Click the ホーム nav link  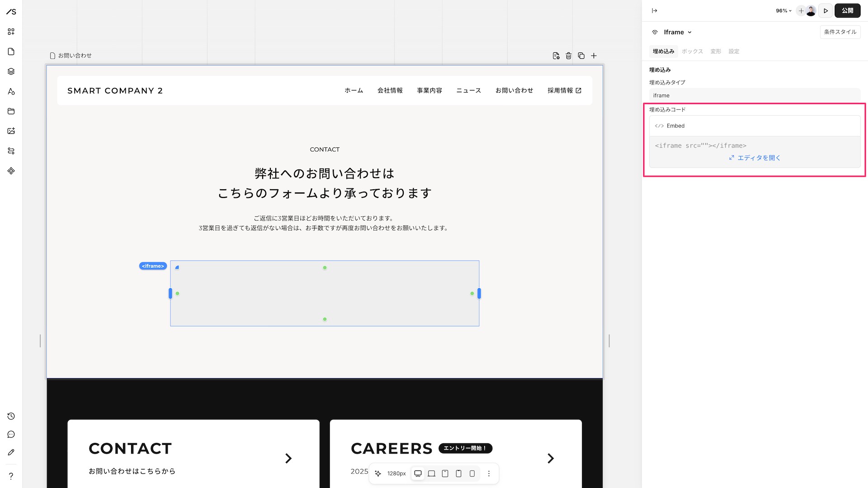tap(354, 90)
